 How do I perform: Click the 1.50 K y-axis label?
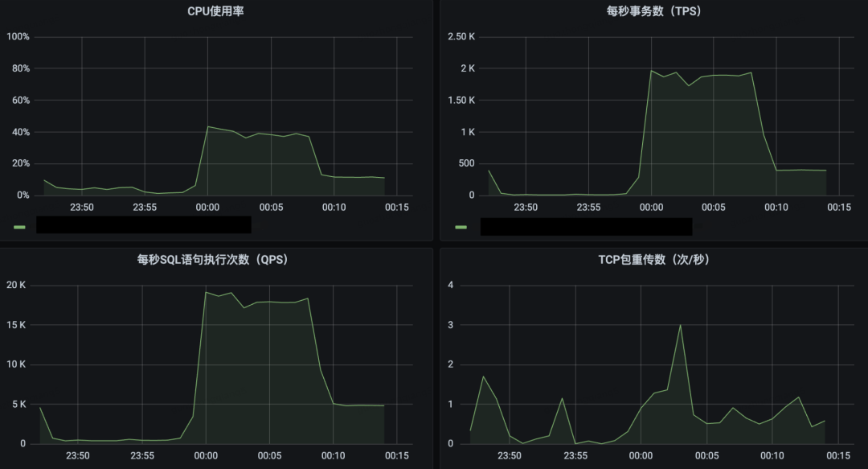(x=461, y=100)
